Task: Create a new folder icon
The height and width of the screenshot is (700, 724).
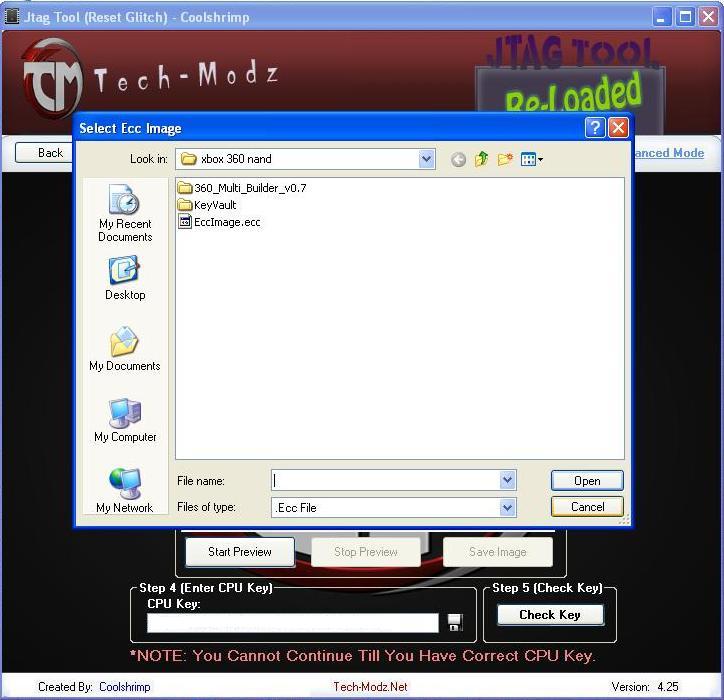Action: 505,159
